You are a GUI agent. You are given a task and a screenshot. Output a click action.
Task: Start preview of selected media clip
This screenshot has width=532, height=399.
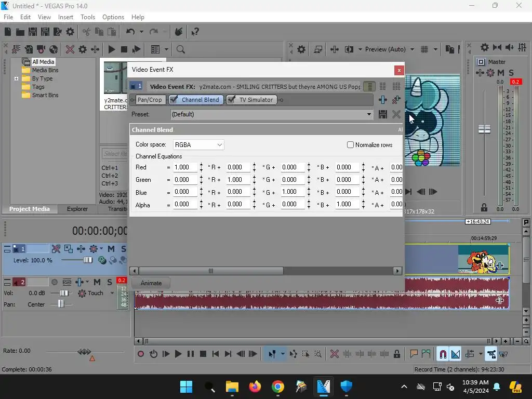pos(111,49)
